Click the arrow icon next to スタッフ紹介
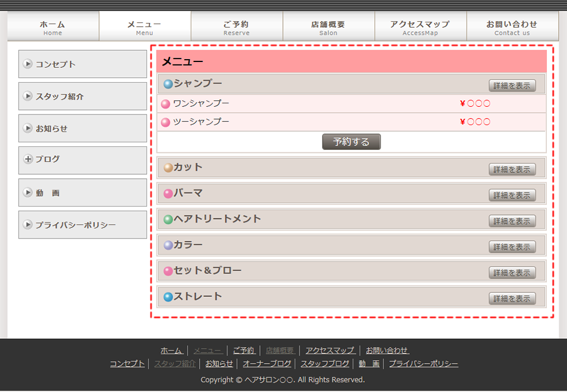Viewport: 567px width, 392px height. click(28, 96)
